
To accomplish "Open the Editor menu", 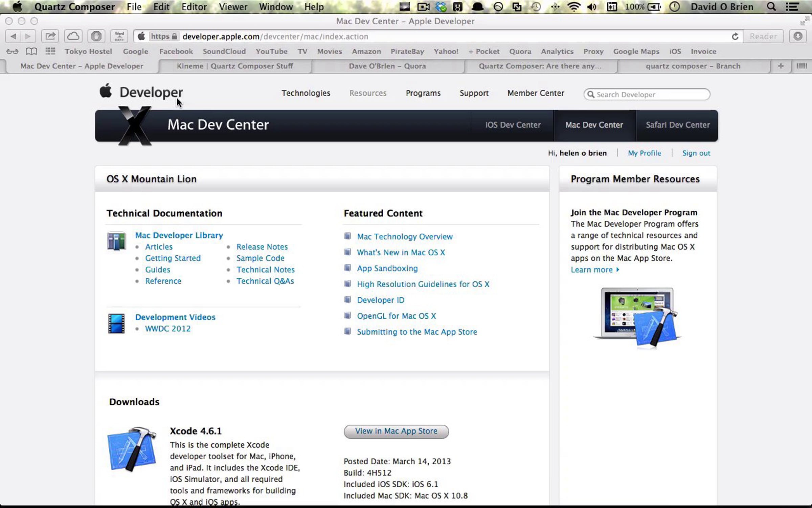I will (x=194, y=7).
